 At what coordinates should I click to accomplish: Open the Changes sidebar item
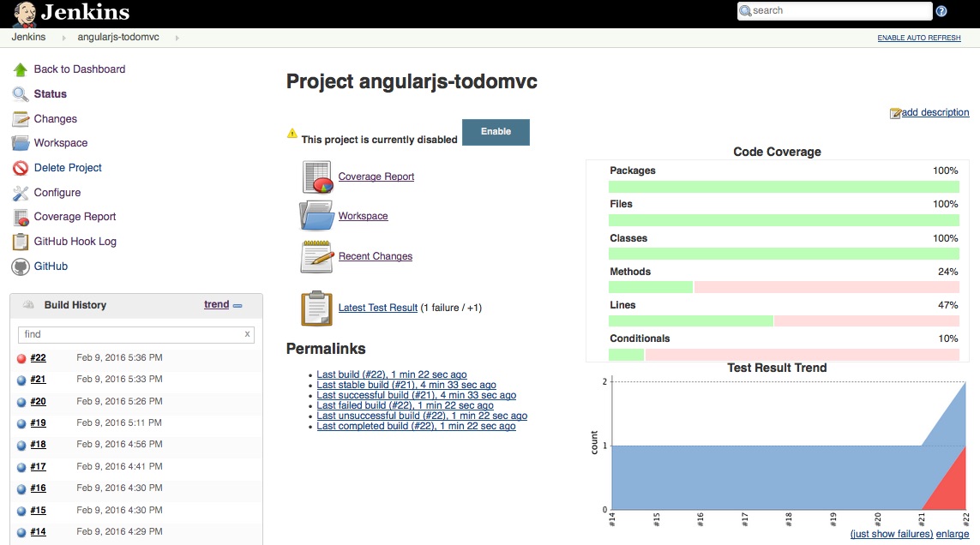click(x=56, y=119)
